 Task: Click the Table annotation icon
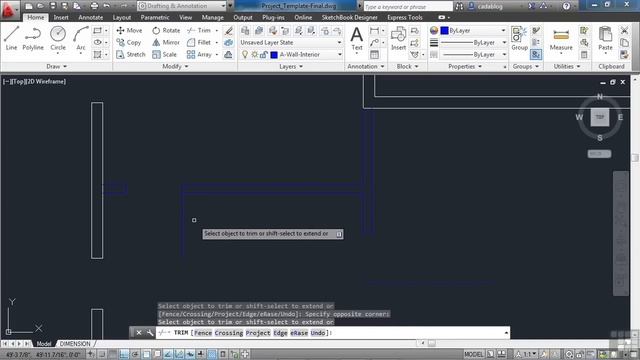click(374, 54)
